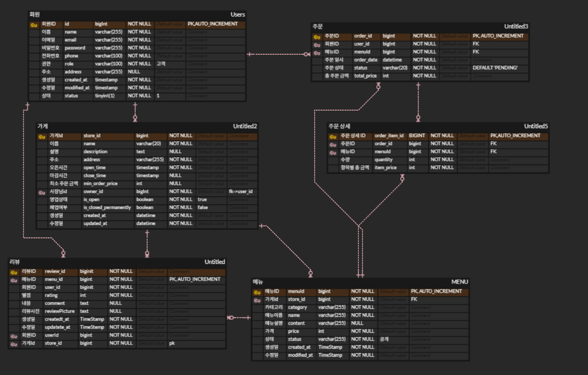This screenshot has width=588, height=375.
Task: Select the 메뉴설명 logical name cell
Action: [x=274, y=323]
